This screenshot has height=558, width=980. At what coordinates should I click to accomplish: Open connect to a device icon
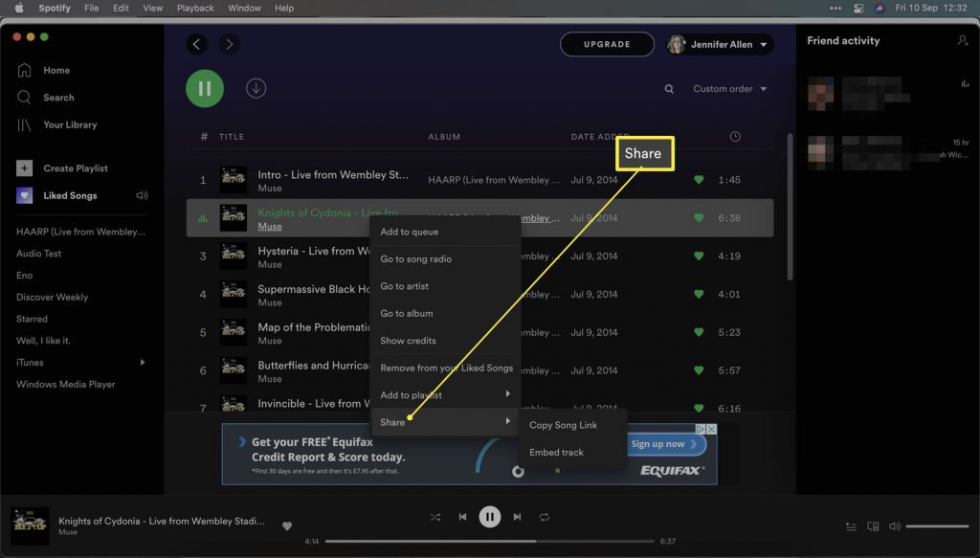(873, 526)
